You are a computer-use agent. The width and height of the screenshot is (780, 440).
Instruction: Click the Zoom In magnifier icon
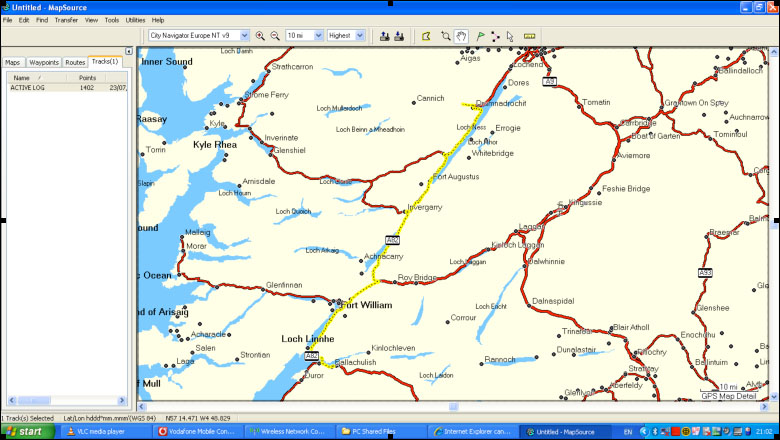click(260, 36)
